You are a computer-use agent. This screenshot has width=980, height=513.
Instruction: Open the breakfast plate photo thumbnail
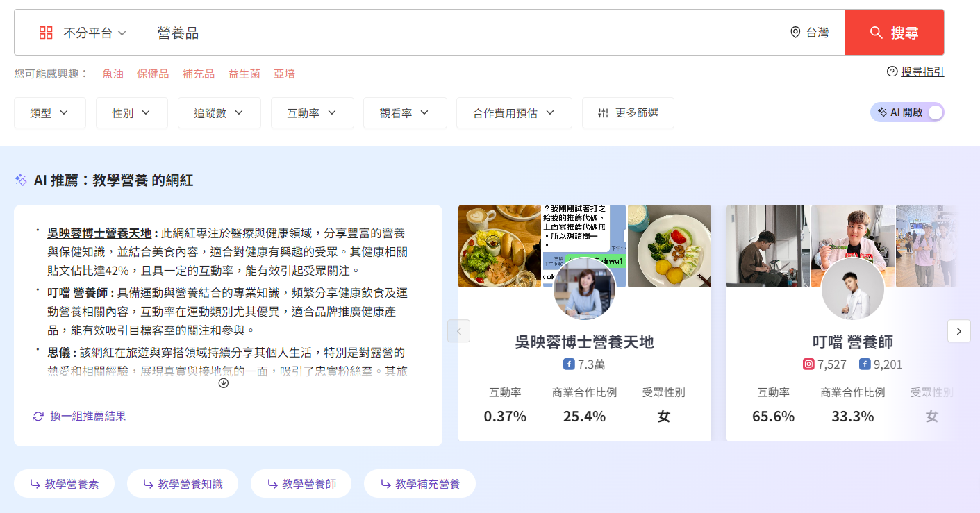[499, 246]
